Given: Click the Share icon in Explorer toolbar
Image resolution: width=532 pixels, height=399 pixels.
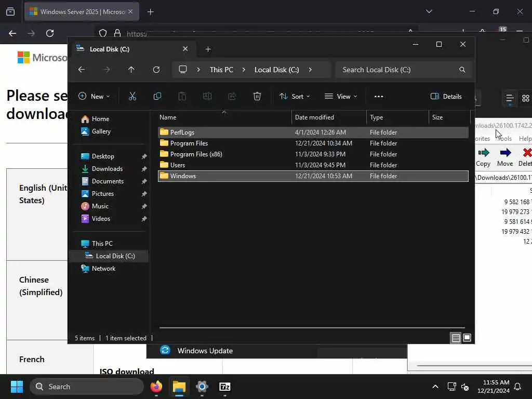Looking at the screenshot, I should 232,96.
